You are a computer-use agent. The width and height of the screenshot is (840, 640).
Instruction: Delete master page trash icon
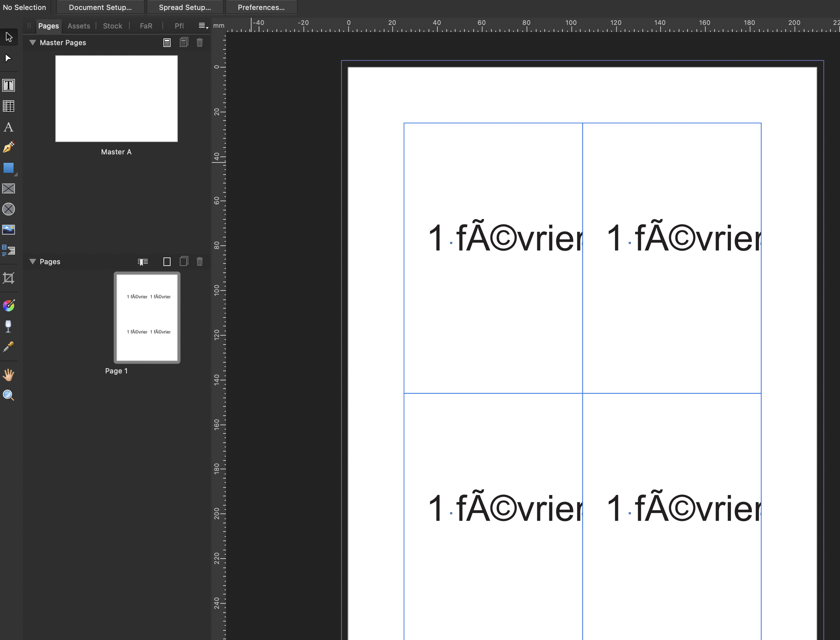pos(200,42)
